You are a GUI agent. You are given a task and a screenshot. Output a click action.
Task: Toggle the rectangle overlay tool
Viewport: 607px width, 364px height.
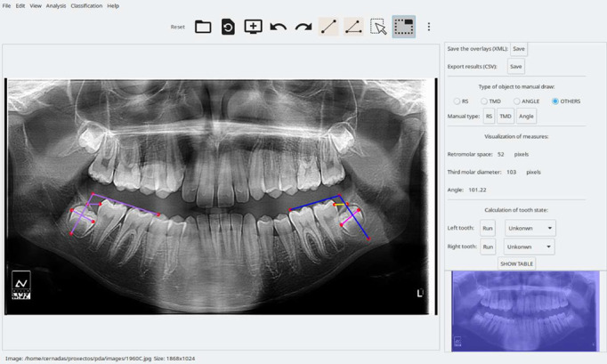coord(404,27)
